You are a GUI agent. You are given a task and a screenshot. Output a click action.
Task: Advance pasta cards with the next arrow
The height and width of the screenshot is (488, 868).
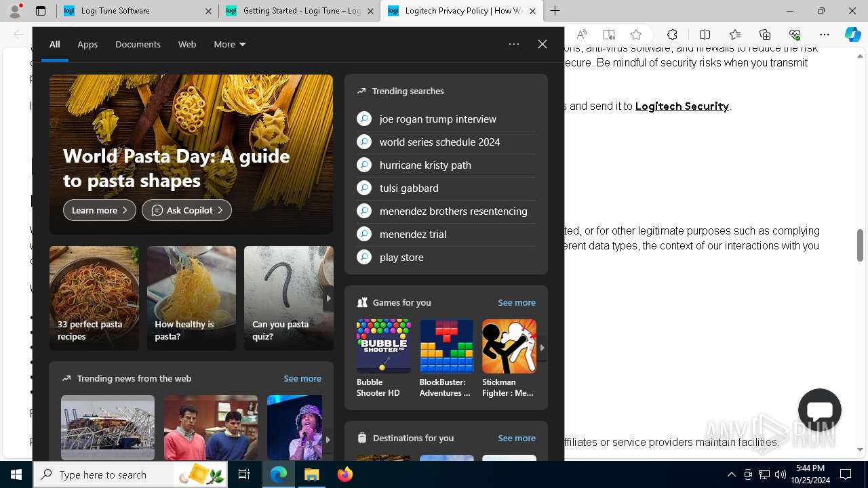pos(328,298)
